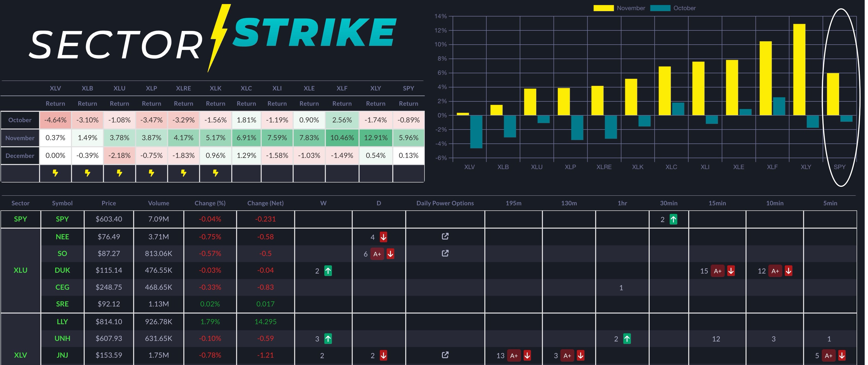
Task: Click red down arrow in DUK 15min cell
Action: point(731,271)
